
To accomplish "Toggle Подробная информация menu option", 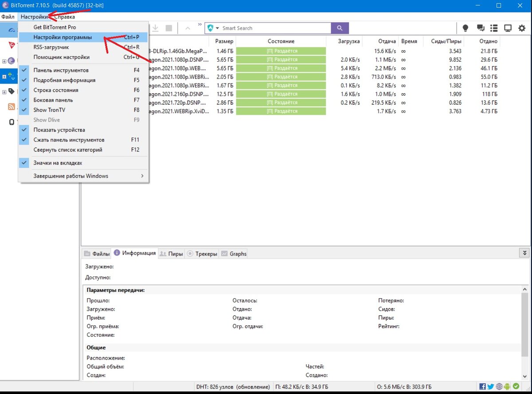I will [83, 80].
